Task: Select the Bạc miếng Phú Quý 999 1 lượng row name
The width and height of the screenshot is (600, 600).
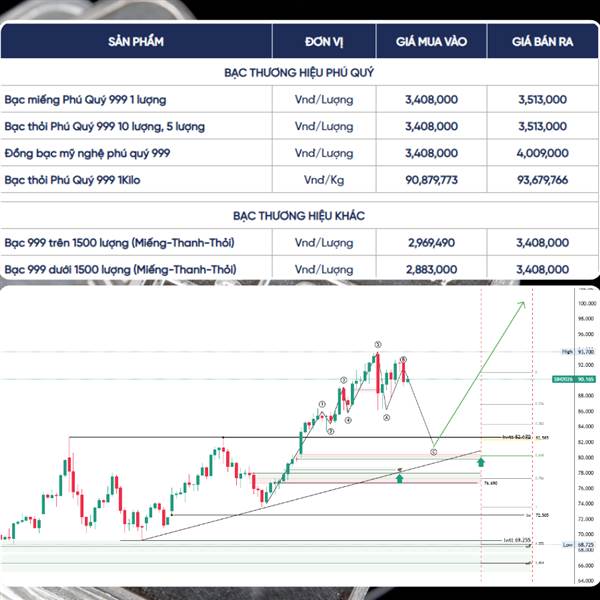Action: coord(85,100)
